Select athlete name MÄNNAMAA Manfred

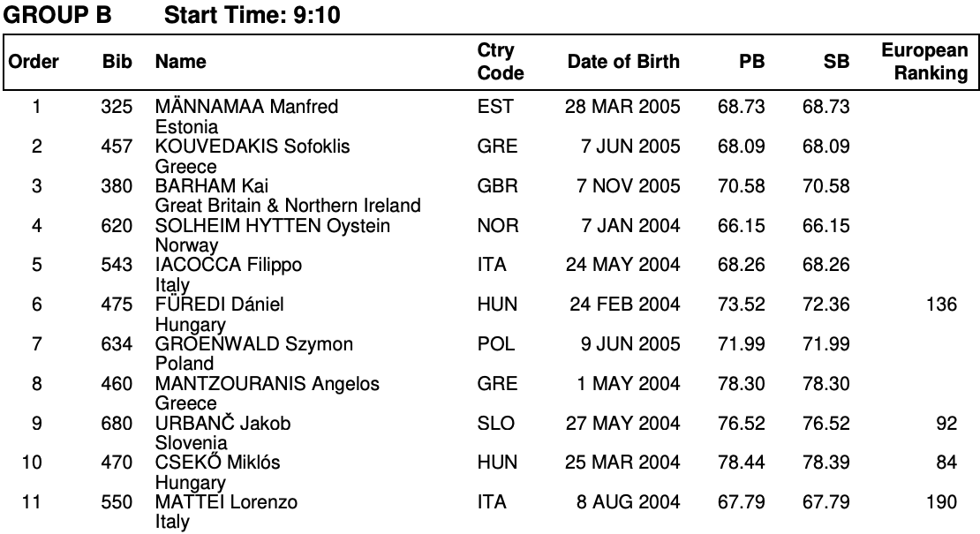coord(246,108)
